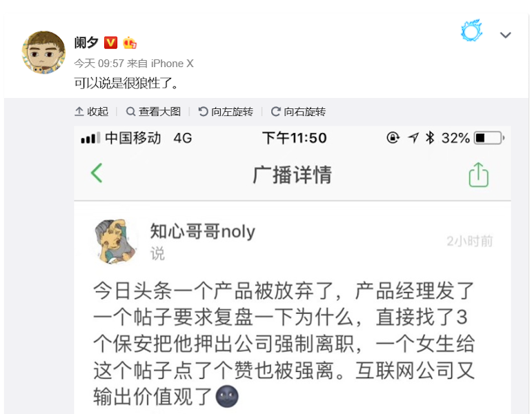Rotate image left with 向左旋转
Image resolution: width=532 pixels, height=414 pixels.
tap(226, 111)
